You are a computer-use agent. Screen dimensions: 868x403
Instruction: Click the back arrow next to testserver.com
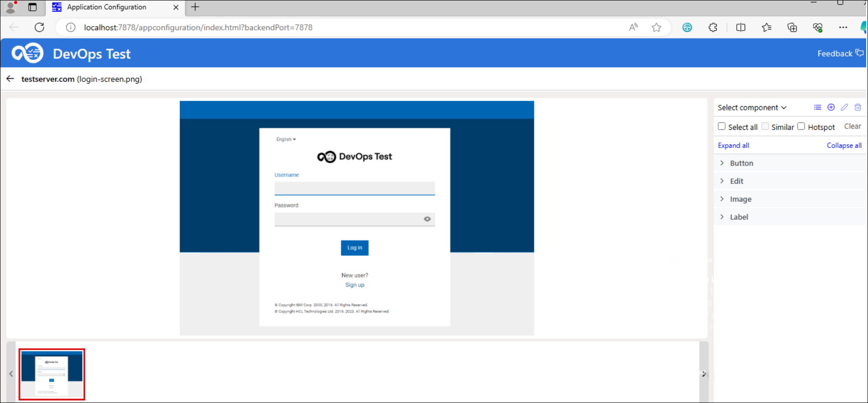click(x=10, y=79)
